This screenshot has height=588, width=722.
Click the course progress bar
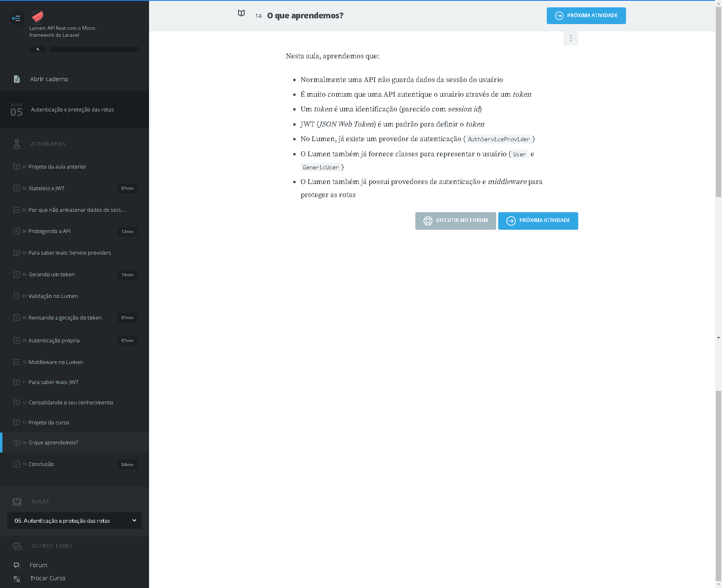click(94, 49)
